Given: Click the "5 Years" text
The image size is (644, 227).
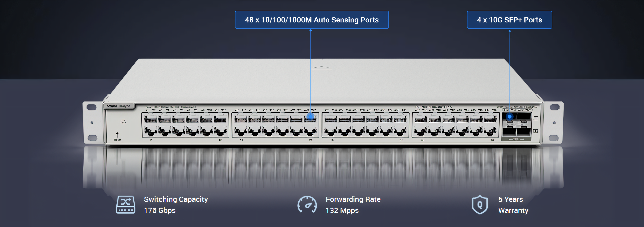Looking at the screenshot, I should [511, 199].
